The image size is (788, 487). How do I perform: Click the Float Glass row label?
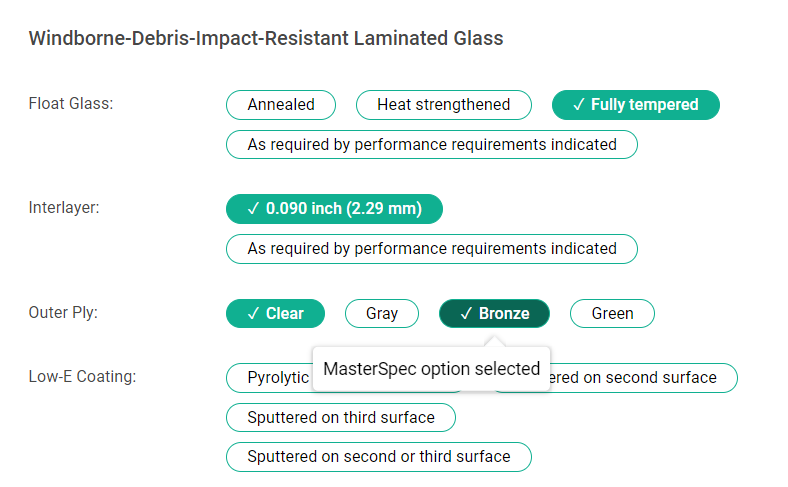pos(71,104)
